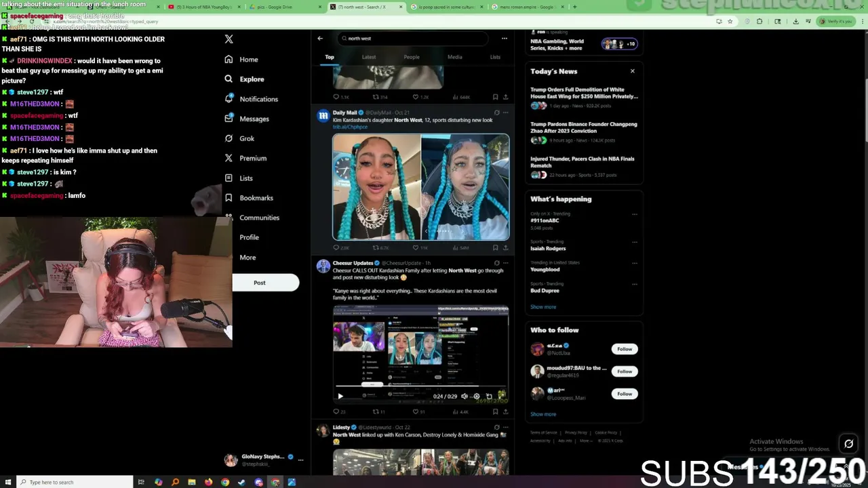
Task: Click the Bookmarks sidebar icon
Action: click(x=229, y=198)
